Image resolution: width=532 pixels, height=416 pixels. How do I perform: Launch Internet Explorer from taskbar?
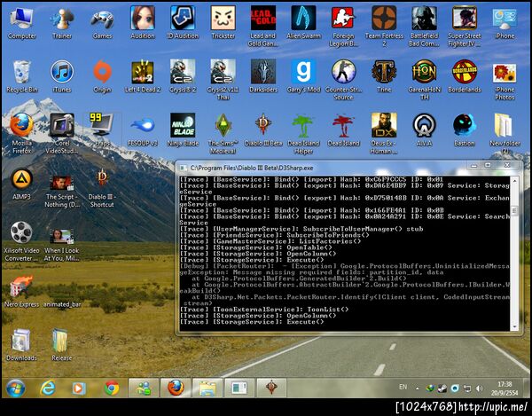pyautogui.click(x=48, y=388)
